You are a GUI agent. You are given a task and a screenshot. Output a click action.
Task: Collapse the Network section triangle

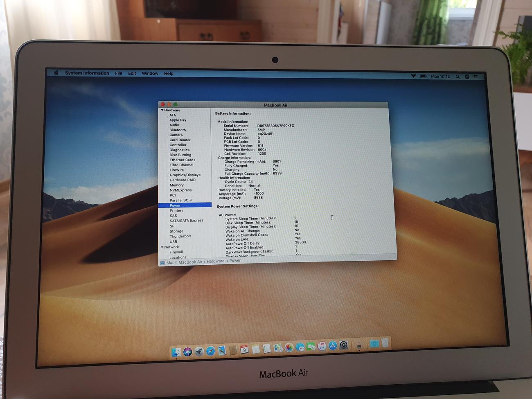(162, 247)
